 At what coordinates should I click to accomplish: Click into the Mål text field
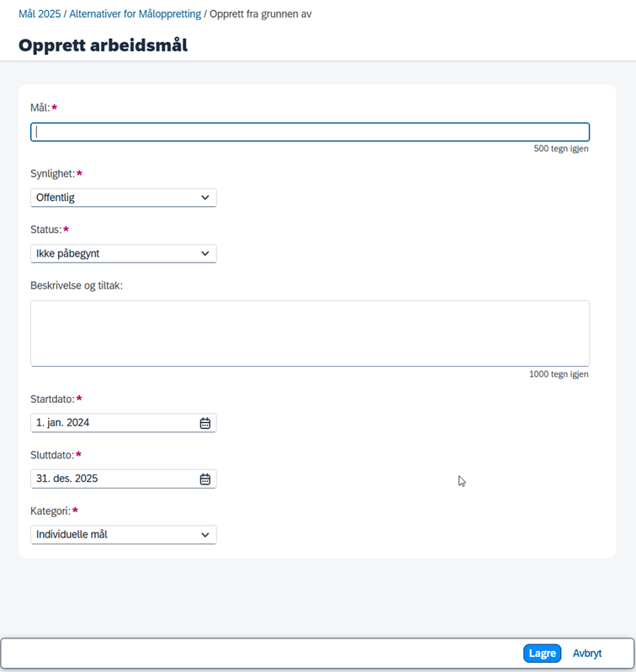click(310, 132)
